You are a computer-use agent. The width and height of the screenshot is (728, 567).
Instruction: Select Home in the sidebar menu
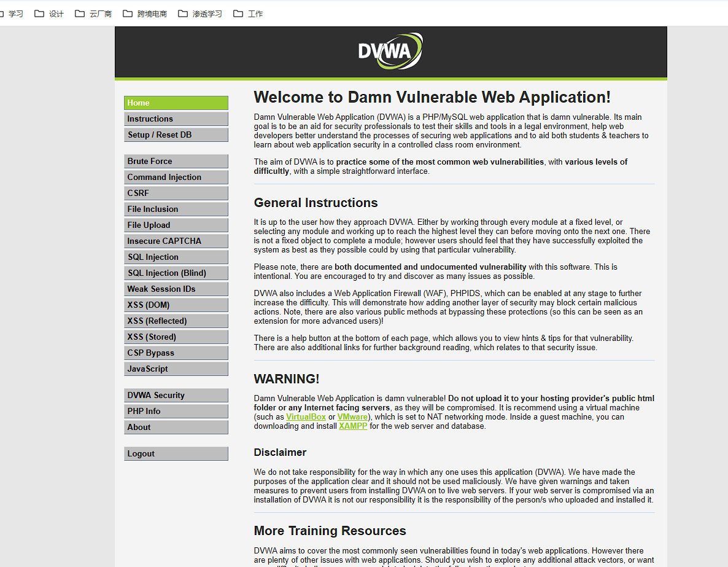point(176,103)
